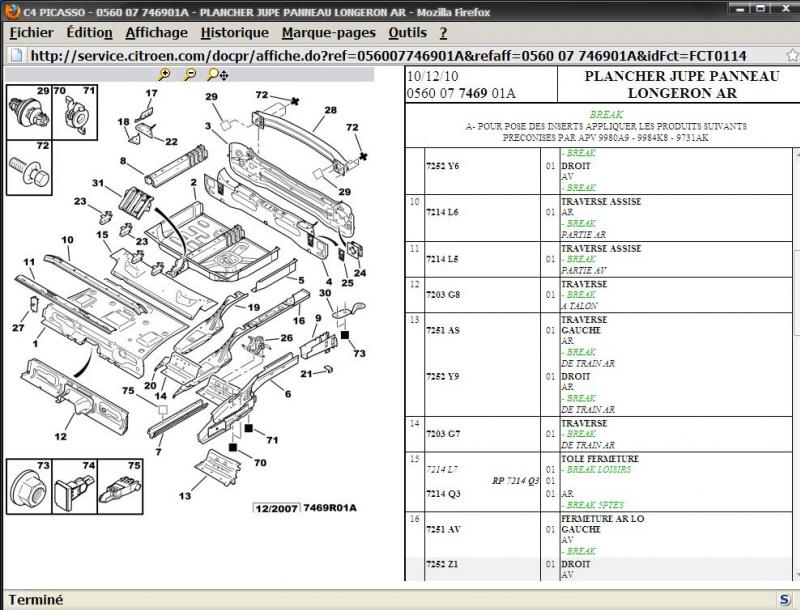Screen dimensions: 800x610
Task: Click the S icon in status bar
Action: pos(784,599)
